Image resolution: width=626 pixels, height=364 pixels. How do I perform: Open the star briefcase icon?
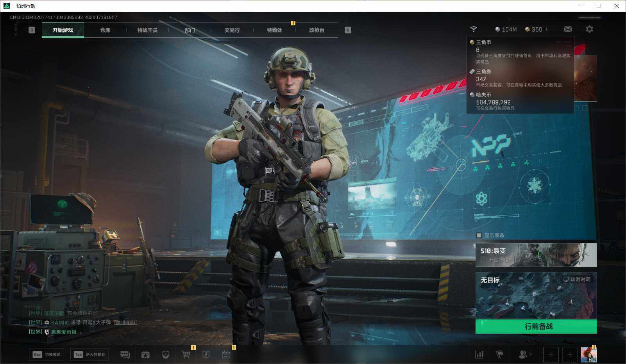(145, 355)
